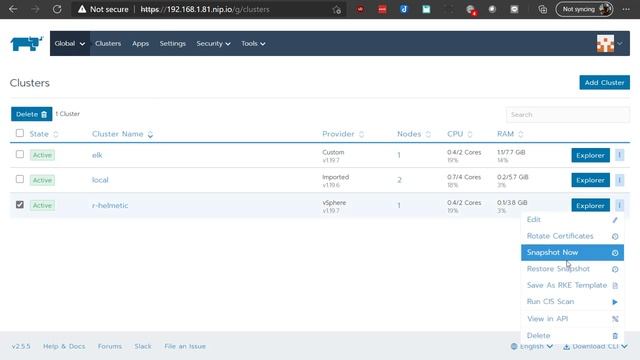Image resolution: width=640 pixels, height=360 pixels.
Task: Click the Rancher cow logo
Action: coord(27,43)
